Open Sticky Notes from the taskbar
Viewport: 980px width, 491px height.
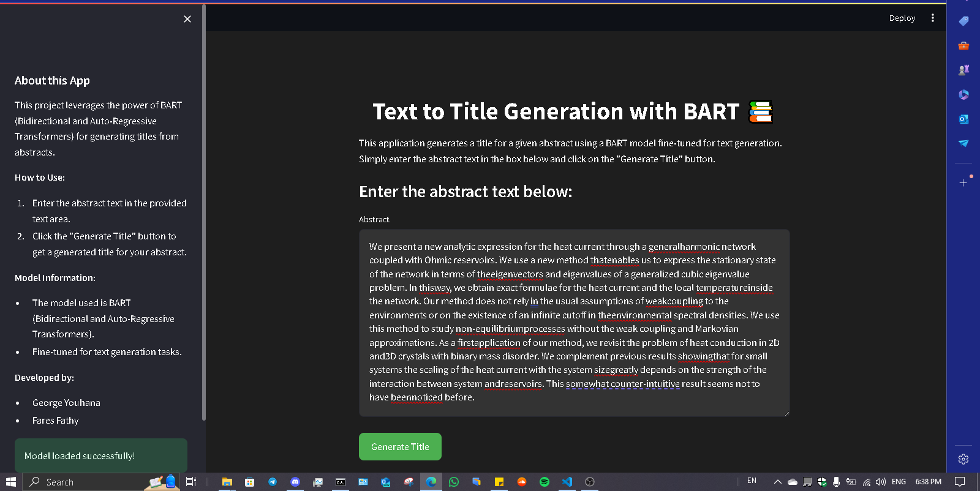[499, 482]
